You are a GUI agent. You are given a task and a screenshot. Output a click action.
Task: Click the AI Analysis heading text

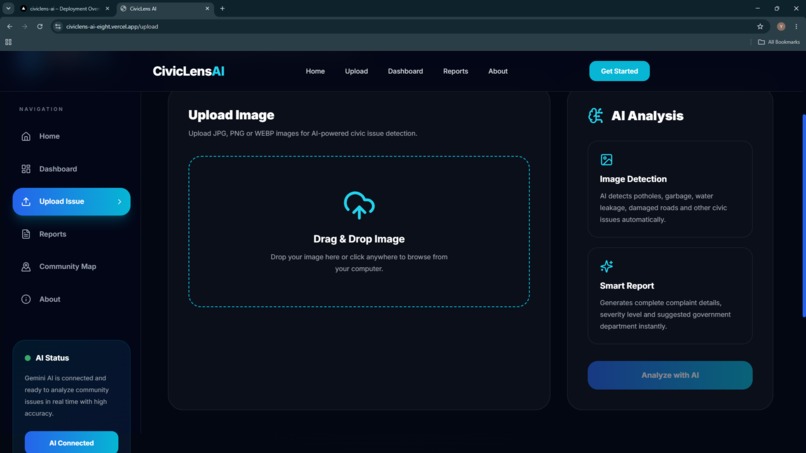[x=647, y=116]
